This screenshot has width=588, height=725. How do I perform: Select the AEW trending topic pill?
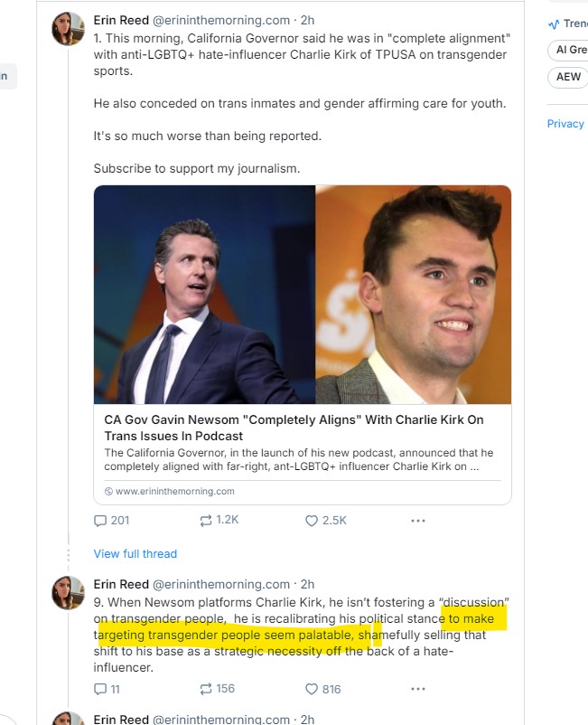(x=568, y=77)
